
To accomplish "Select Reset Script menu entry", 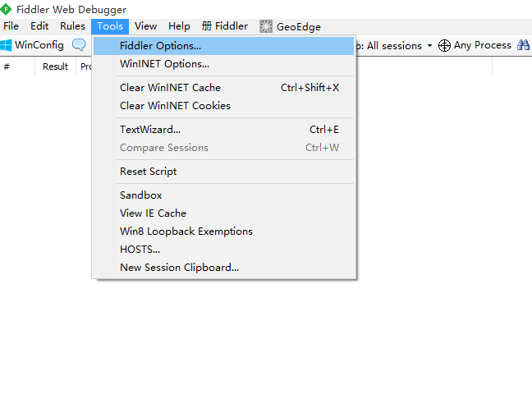I will [223, 172].
